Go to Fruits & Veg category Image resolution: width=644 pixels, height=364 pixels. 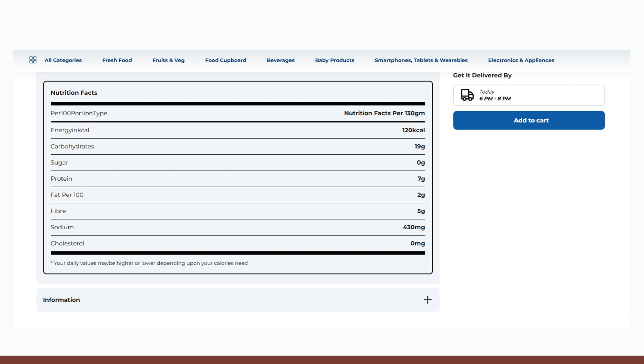[168, 60]
